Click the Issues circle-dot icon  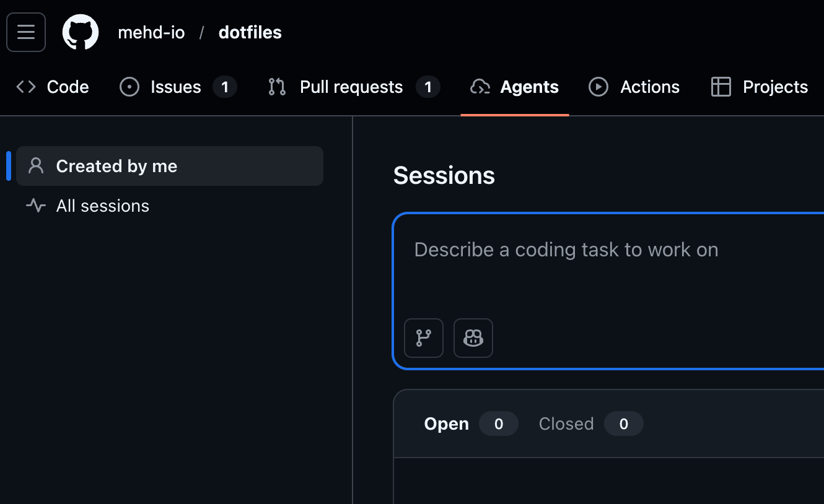pos(129,87)
